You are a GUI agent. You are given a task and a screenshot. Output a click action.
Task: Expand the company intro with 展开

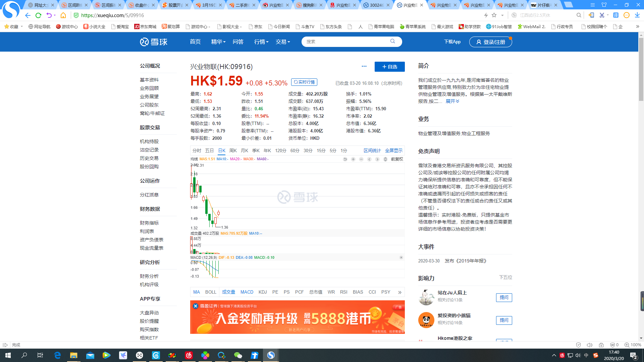(x=452, y=101)
